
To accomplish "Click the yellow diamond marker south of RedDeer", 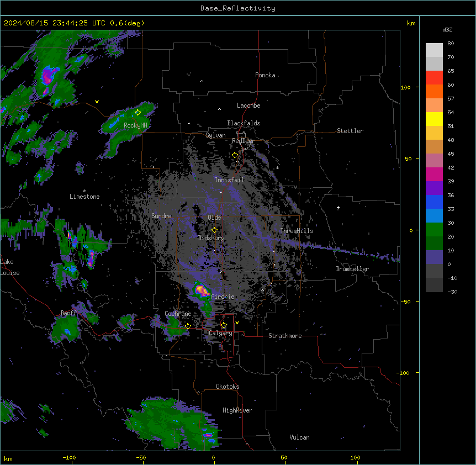I will pyautogui.click(x=235, y=155).
